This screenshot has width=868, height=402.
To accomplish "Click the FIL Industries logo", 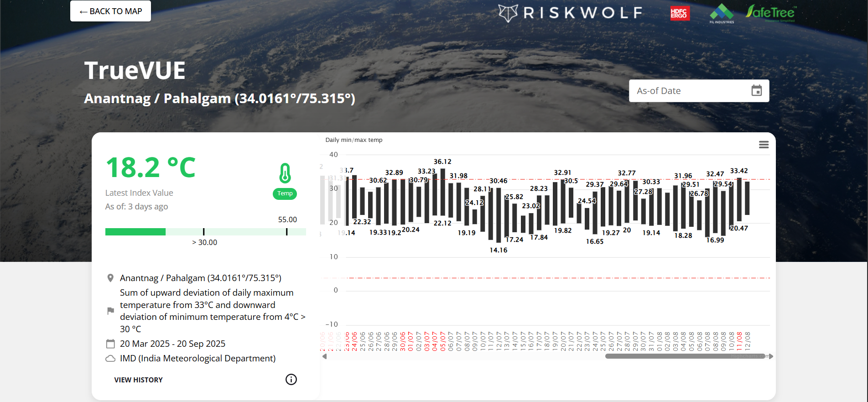I will (x=722, y=13).
